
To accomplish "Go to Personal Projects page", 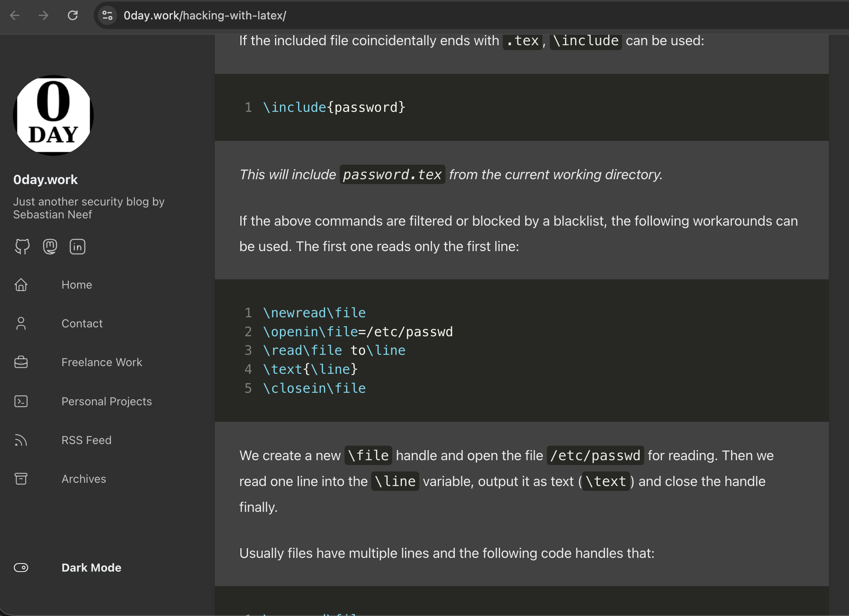I will coord(107,401).
